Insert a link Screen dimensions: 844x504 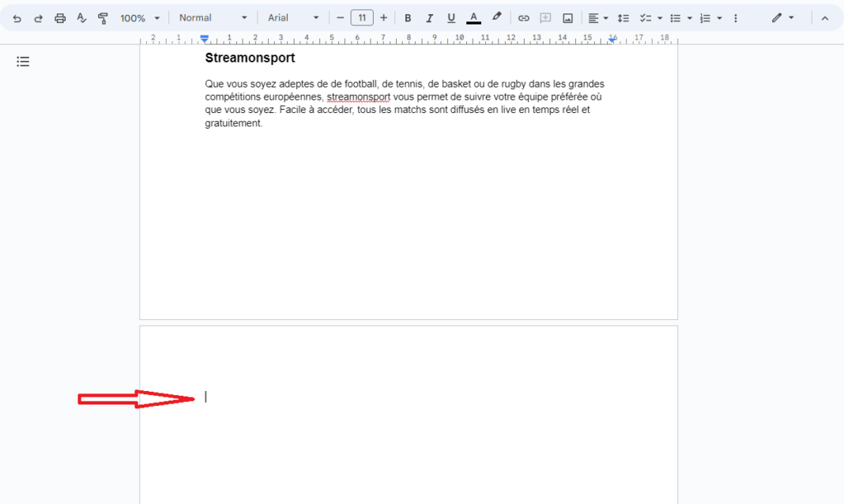click(523, 17)
